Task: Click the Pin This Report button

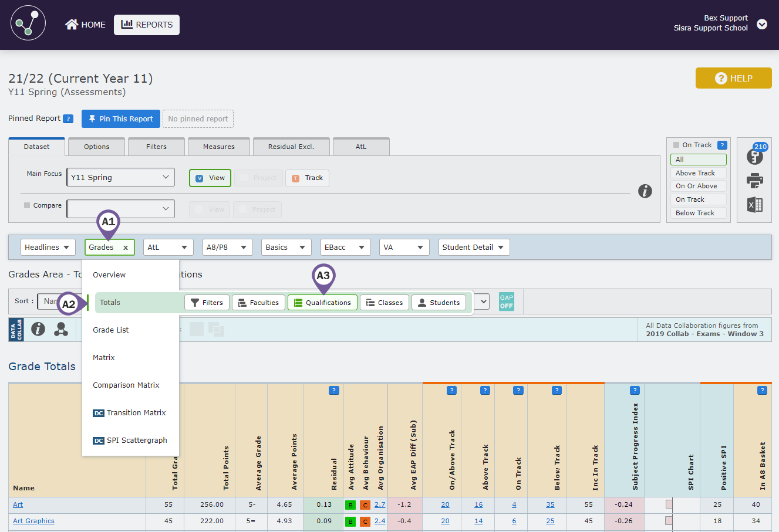Action: (120, 118)
